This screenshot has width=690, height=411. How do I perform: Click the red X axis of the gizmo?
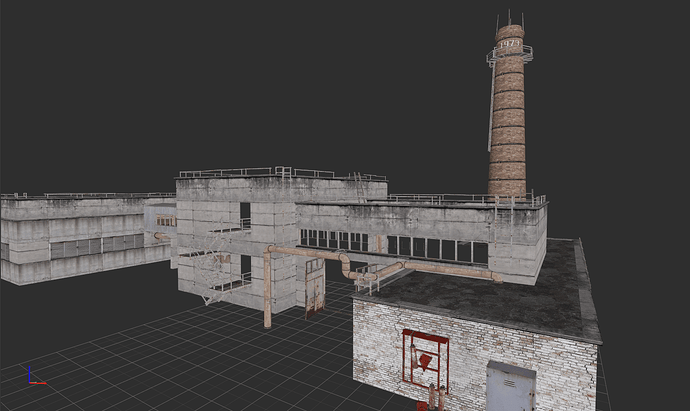click(x=37, y=381)
